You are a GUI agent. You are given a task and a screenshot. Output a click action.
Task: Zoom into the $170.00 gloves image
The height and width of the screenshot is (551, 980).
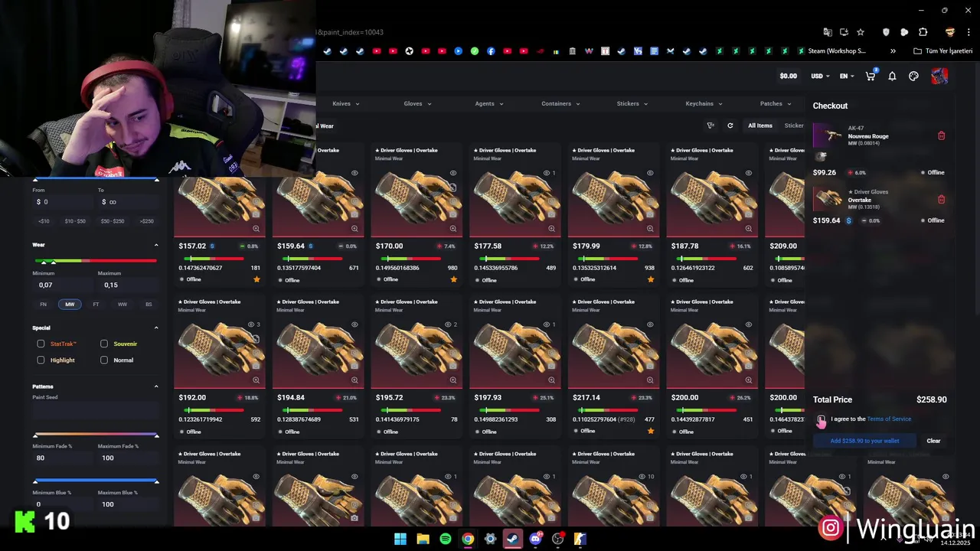(453, 228)
